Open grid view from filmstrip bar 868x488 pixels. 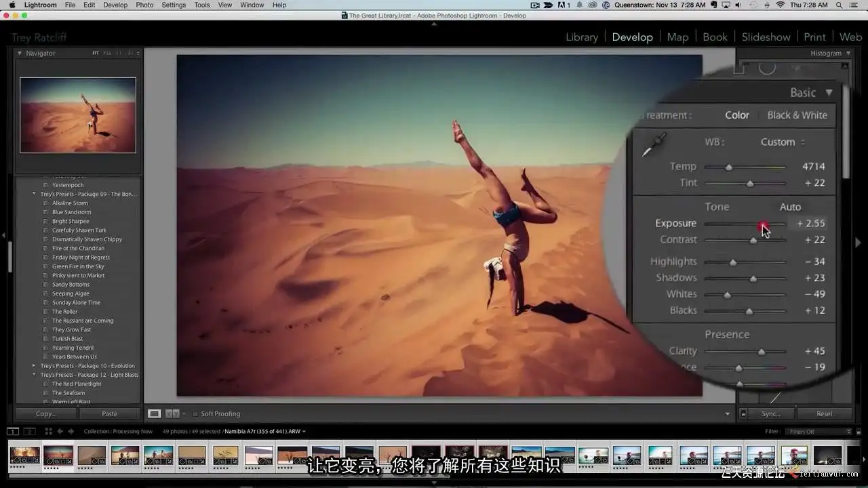pos(48,431)
